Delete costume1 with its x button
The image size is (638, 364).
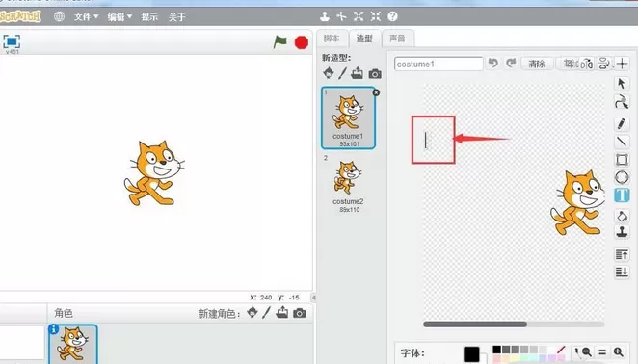376,92
